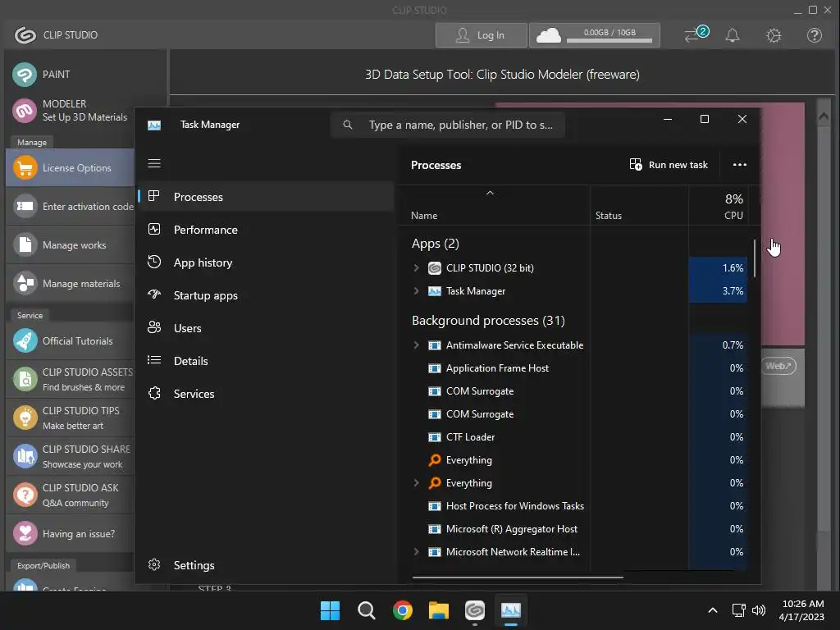840x630 pixels.
Task: Open the three-dots more options in Task Manager
Action: click(740, 164)
